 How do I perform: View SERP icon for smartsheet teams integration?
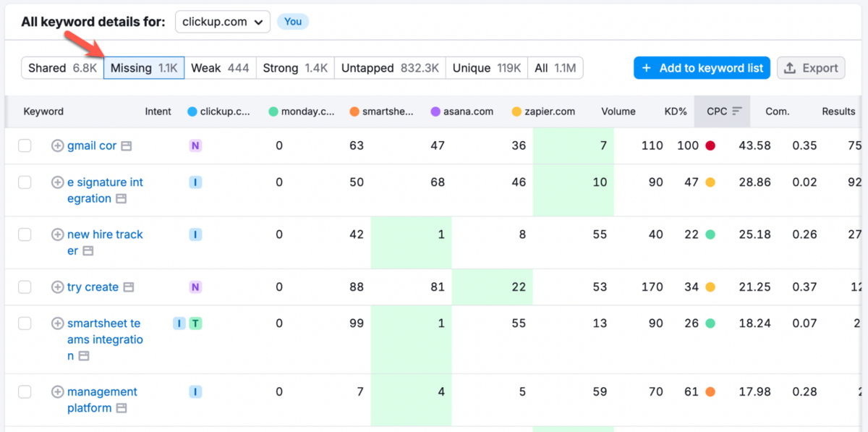coord(84,356)
